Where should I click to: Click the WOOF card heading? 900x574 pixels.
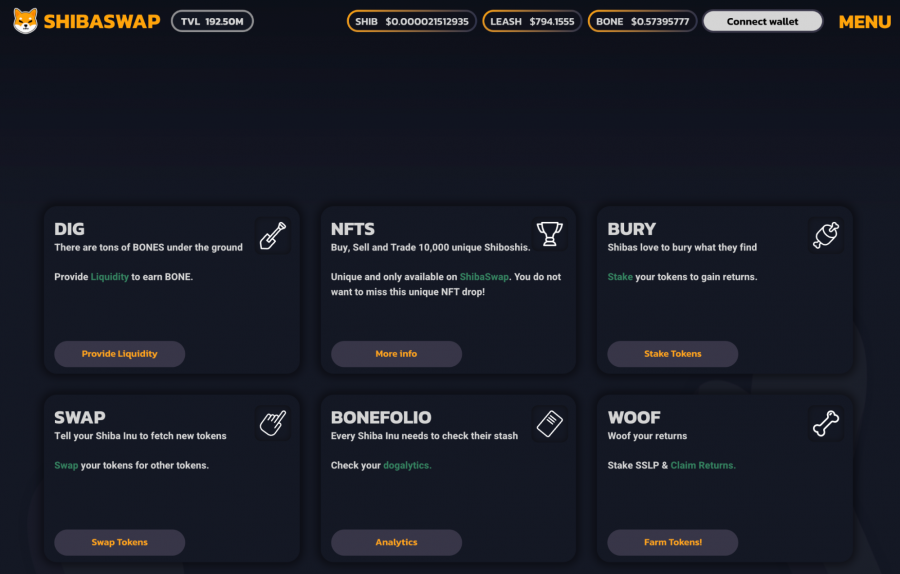634,417
